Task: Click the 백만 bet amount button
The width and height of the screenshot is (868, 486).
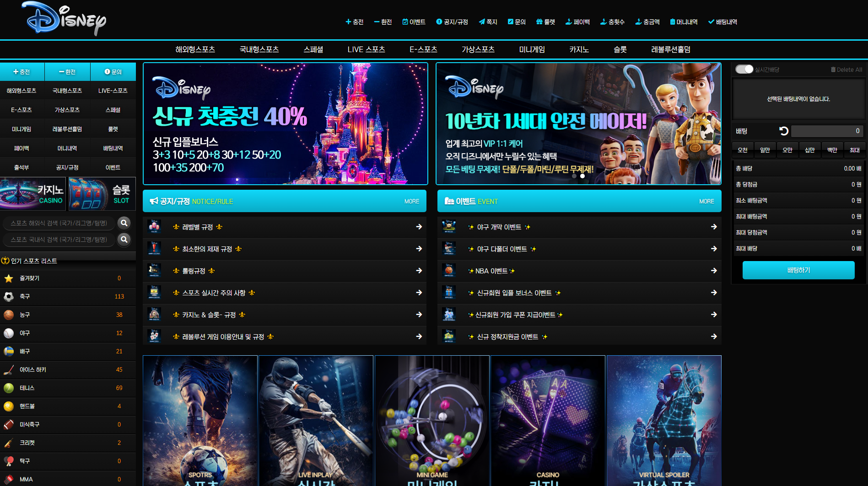Action: pos(832,150)
